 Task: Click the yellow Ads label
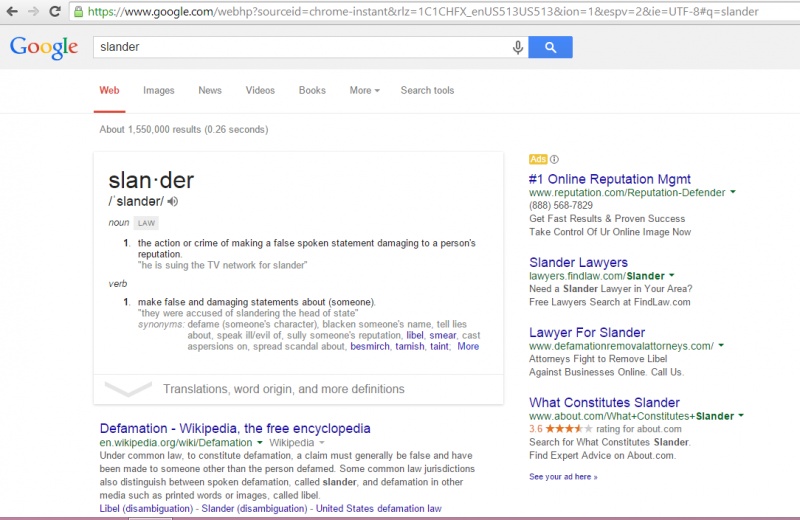click(538, 159)
